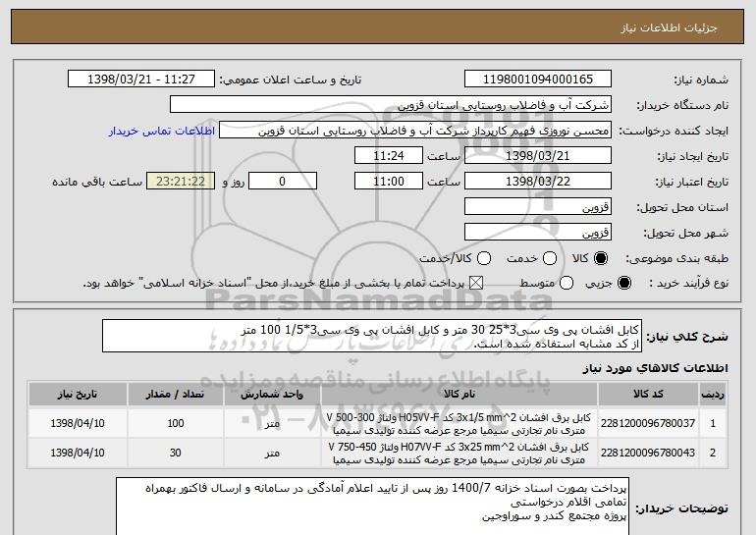This screenshot has height=535, width=756.
Task: Select the متوسط purchase type radio
Action: [567, 283]
